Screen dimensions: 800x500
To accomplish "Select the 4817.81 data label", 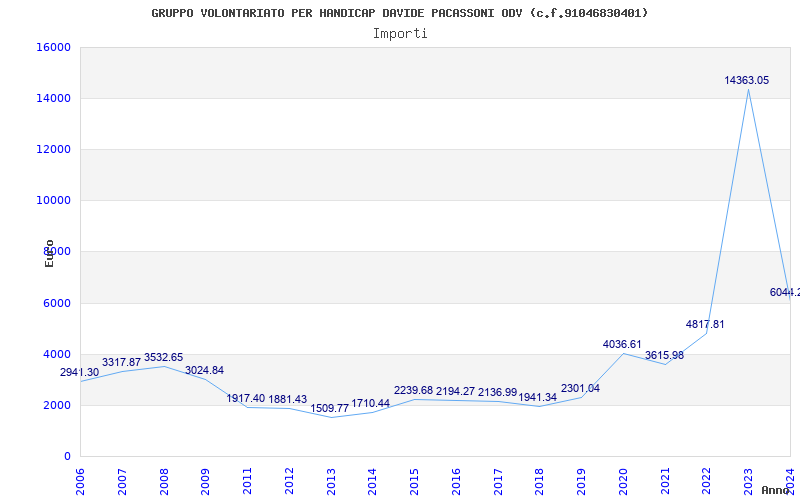I will [705, 324].
